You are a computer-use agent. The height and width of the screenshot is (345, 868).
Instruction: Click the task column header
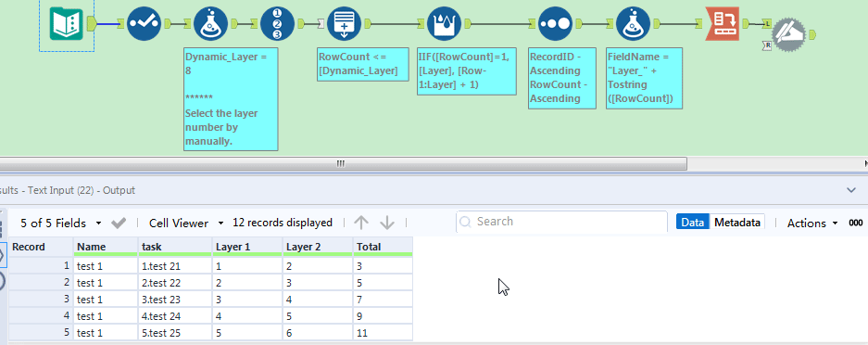pyautogui.click(x=175, y=247)
